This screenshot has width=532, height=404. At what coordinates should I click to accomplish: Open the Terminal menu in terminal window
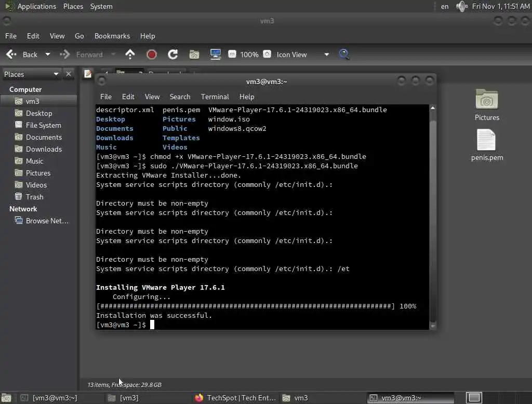215,97
